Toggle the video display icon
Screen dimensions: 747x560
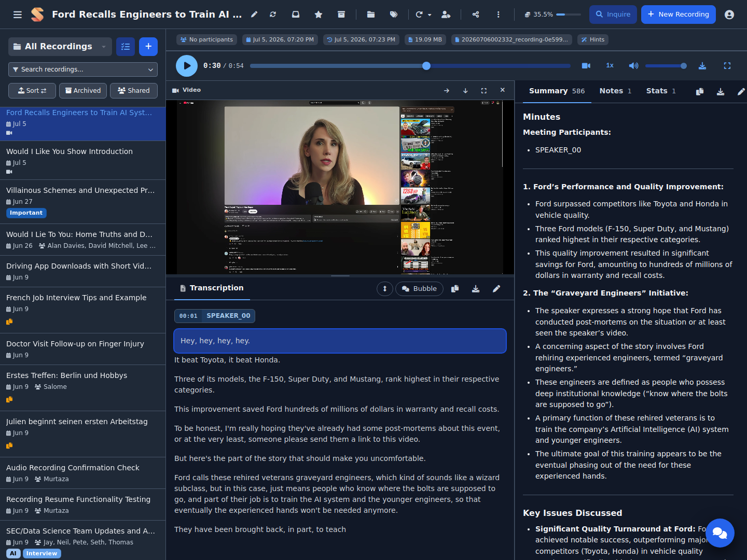[586, 66]
